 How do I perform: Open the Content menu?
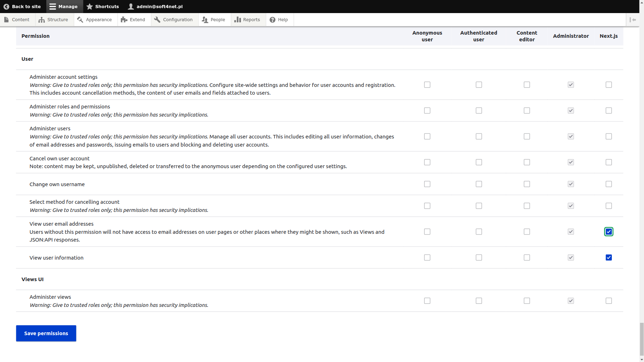click(x=17, y=20)
